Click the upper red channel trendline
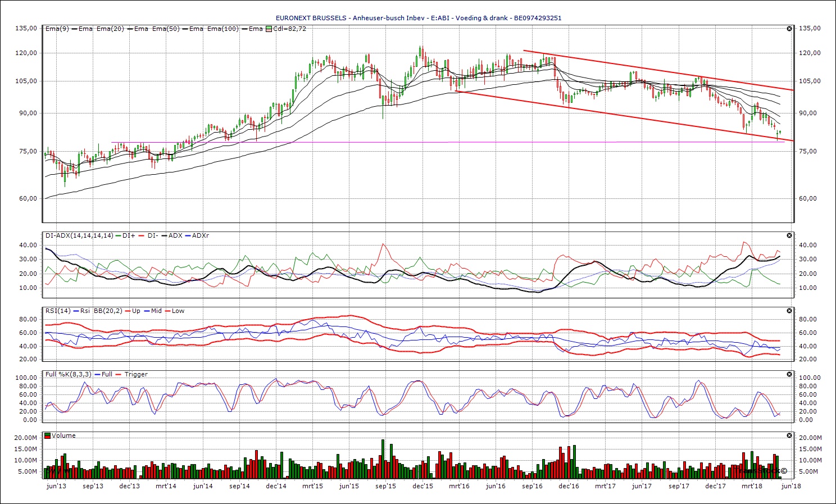Viewport: 836px width, 504px height. pyautogui.click(x=658, y=70)
